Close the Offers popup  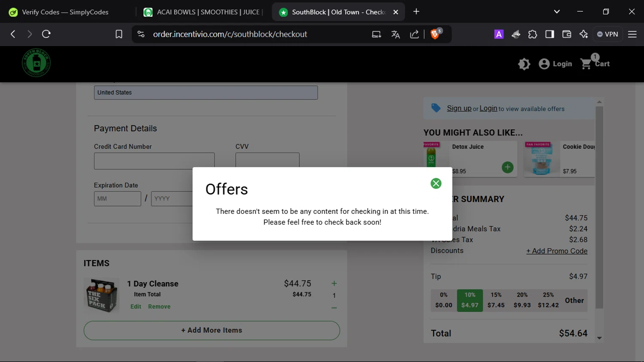click(436, 183)
